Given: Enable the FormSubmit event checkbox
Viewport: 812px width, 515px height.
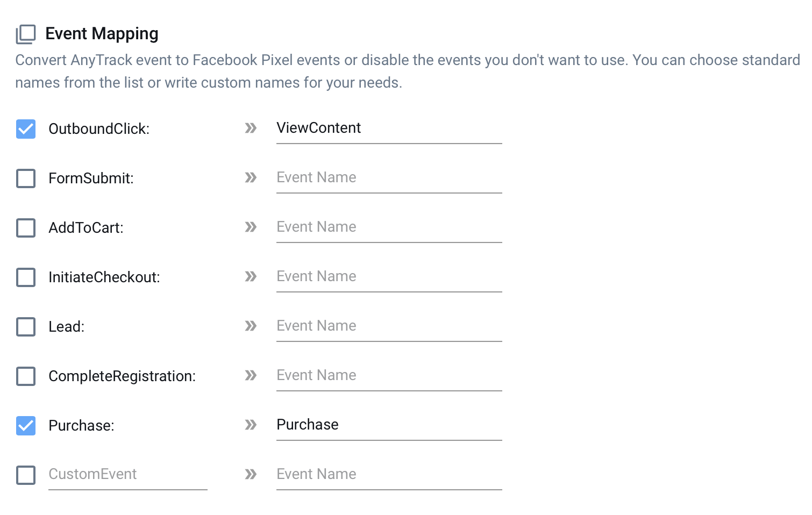Looking at the screenshot, I should coord(26,178).
